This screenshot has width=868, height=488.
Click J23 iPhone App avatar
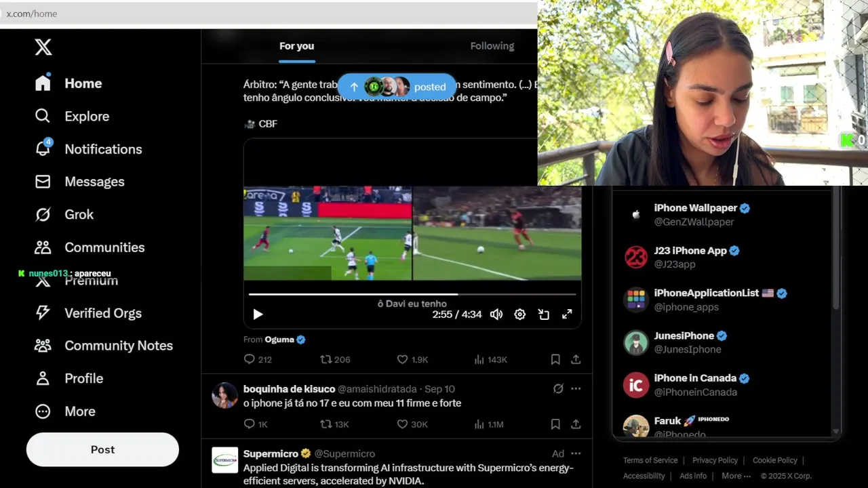(x=636, y=257)
